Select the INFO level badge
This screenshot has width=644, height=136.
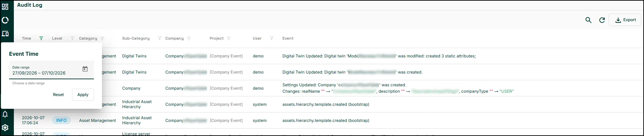click(61, 120)
